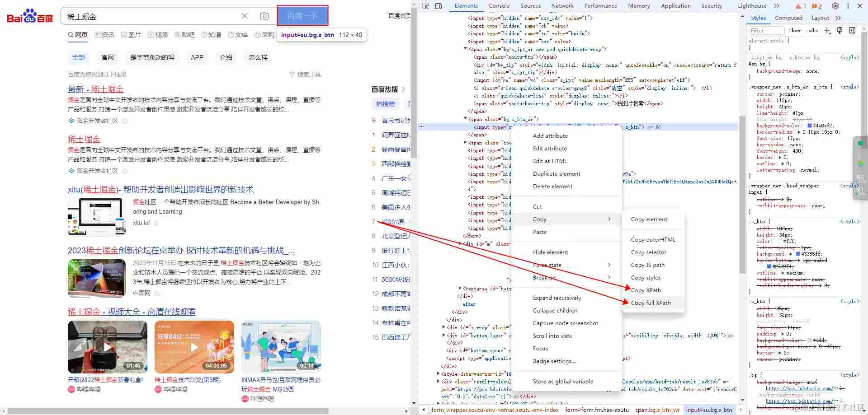Show more Styles pane tabs chevron
Image resolution: width=868 pixels, height=415 pixels.
[x=838, y=18]
